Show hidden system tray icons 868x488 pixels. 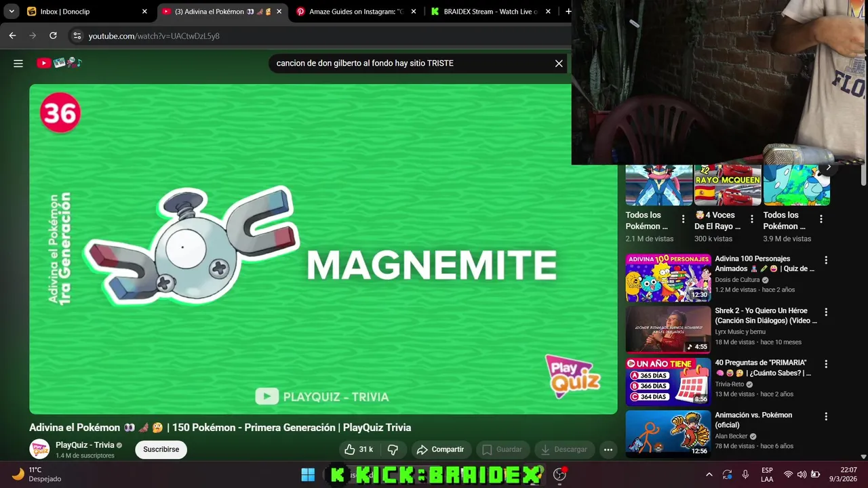tap(709, 474)
